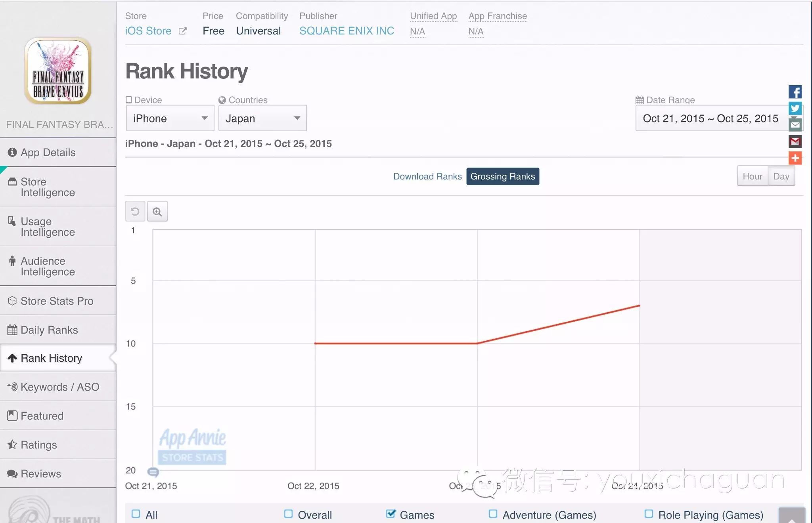Screen dimensions: 812x523
Task: Toggle the Adventure (Games) checkbox
Action: (x=493, y=514)
